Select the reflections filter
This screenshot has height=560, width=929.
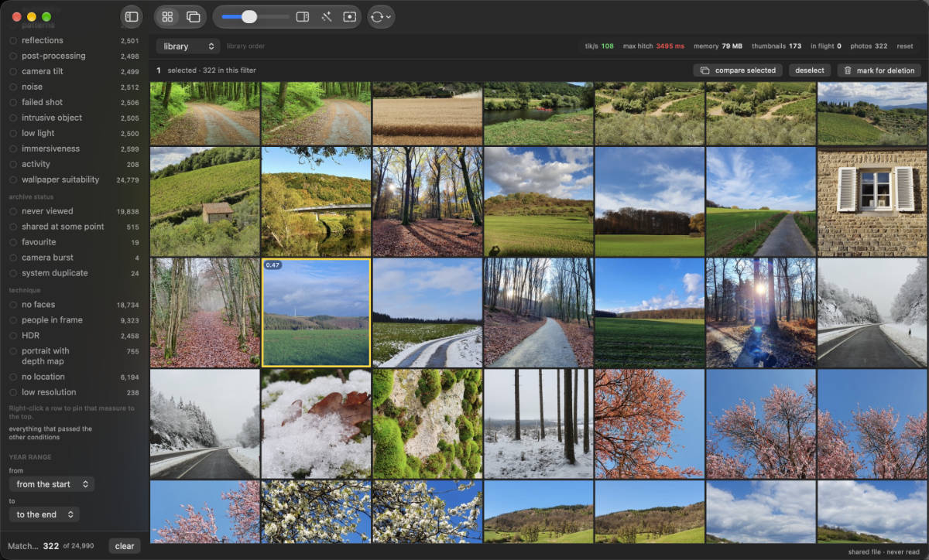[74, 40]
